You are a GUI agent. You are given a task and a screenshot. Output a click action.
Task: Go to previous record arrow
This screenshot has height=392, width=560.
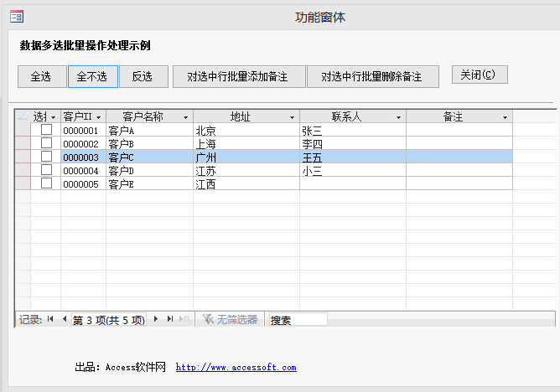(x=65, y=319)
